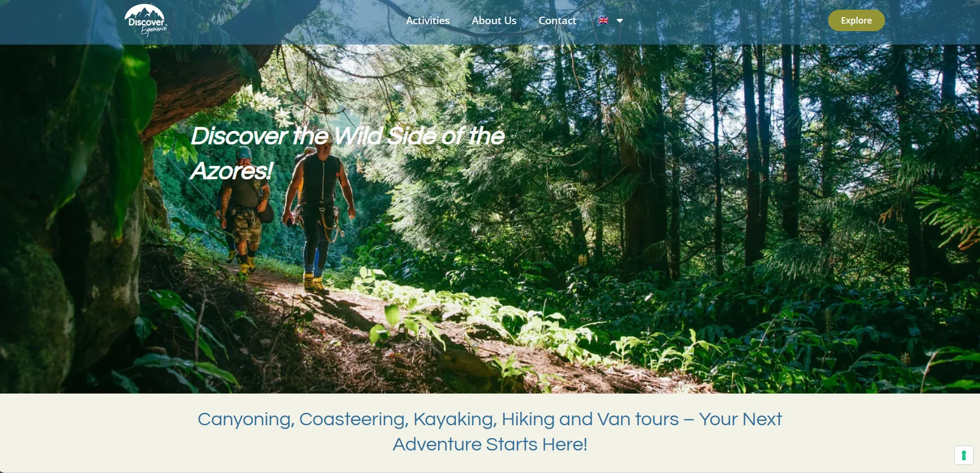Click the Discover Experience mountain logo

tap(146, 20)
